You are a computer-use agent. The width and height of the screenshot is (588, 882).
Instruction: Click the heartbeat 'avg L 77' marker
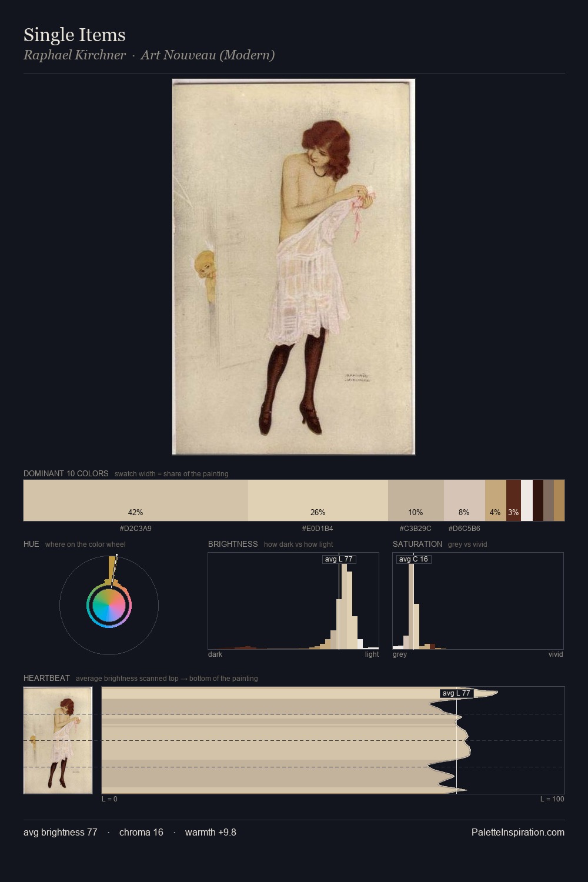tap(457, 693)
